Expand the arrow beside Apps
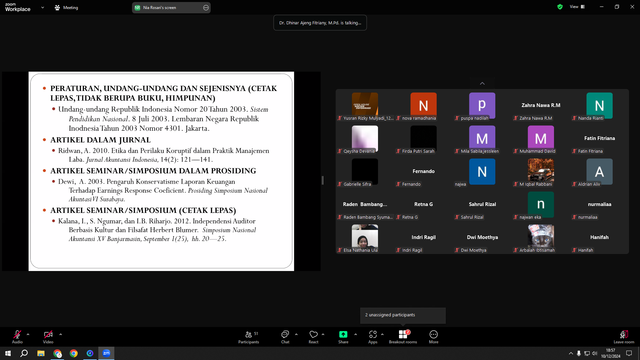Screen dimensions: 640x360 pyautogui.click(x=382, y=334)
